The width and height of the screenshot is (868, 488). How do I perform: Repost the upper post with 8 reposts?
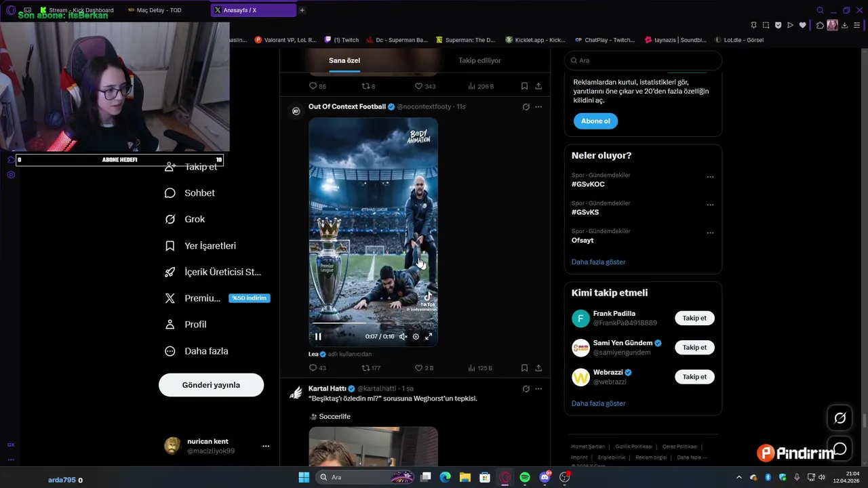point(368,86)
